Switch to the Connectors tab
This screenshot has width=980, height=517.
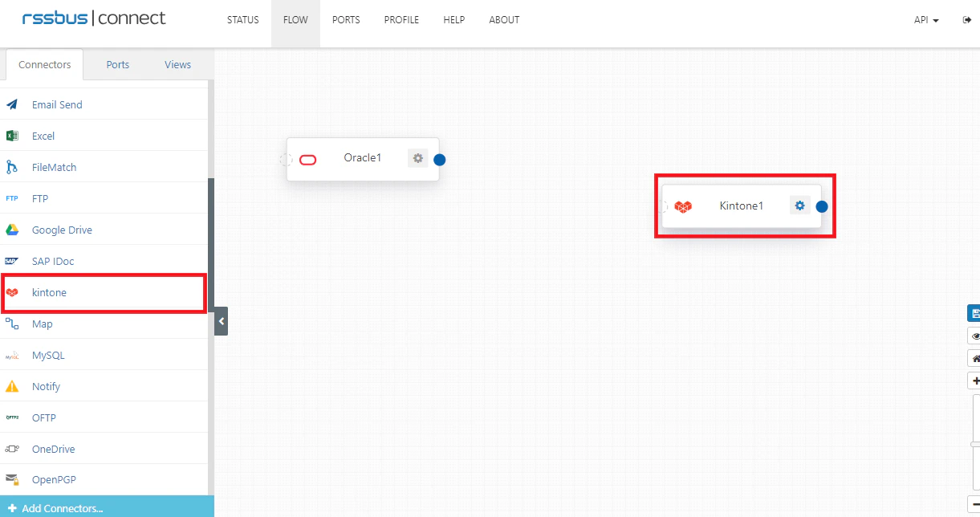44,65
